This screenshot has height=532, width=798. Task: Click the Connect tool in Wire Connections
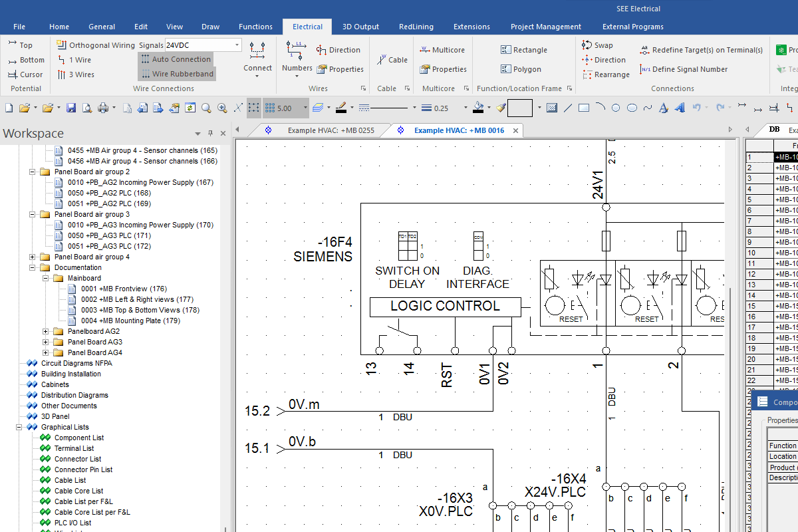coord(257,60)
